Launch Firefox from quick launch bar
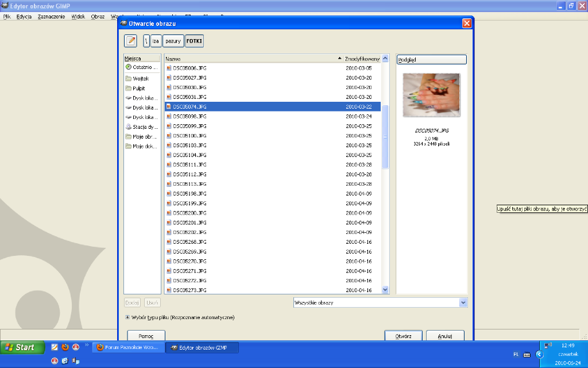This screenshot has width=588, height=368. click(65, 347)
